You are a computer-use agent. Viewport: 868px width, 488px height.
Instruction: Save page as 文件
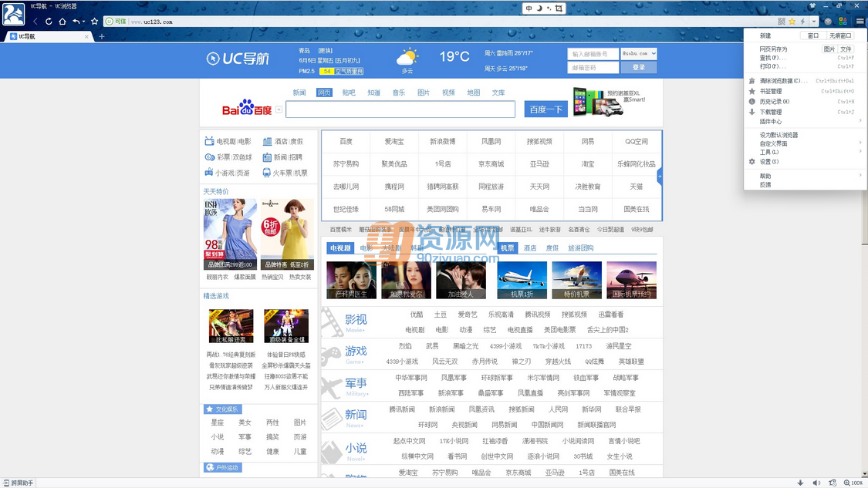coord(846,49)
